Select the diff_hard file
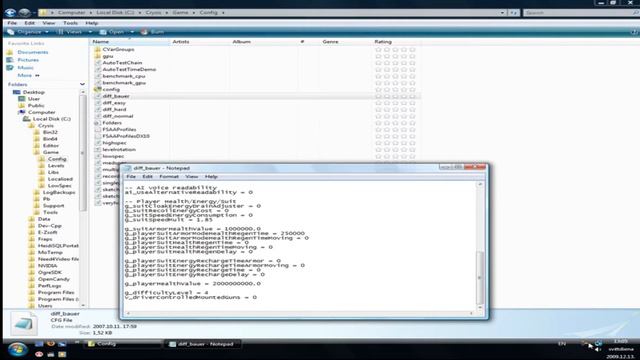The image size is (640, 360). click(x=114, y=109)
